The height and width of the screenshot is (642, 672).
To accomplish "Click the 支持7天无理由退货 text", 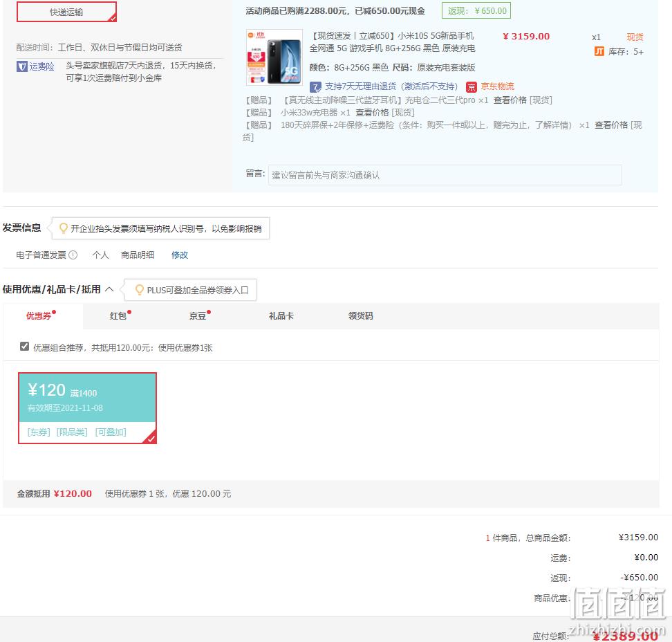I will tap(391, 86).
